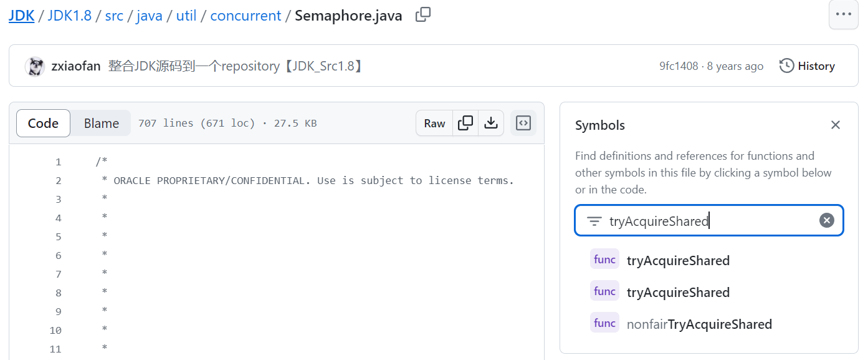Viewport: 868px width, 360px height.
Task: Open commit 9fc1408
Action: 679,66
